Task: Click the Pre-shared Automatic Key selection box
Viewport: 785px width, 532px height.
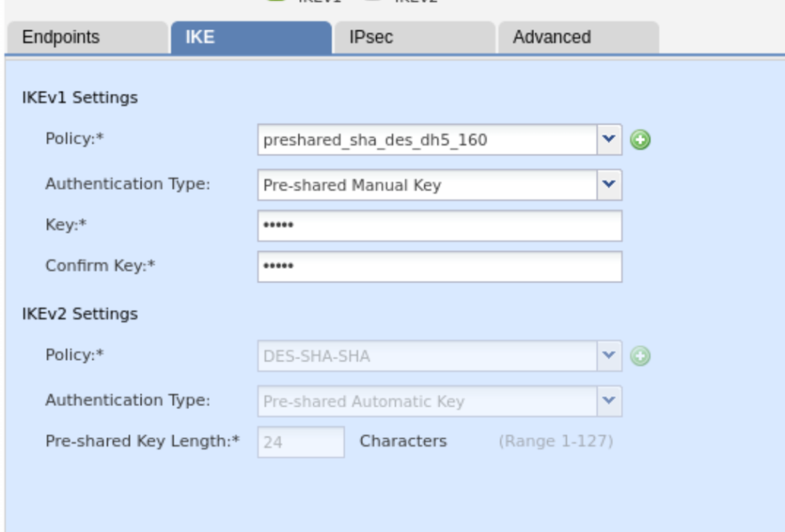Action: (x=427, y=401)
